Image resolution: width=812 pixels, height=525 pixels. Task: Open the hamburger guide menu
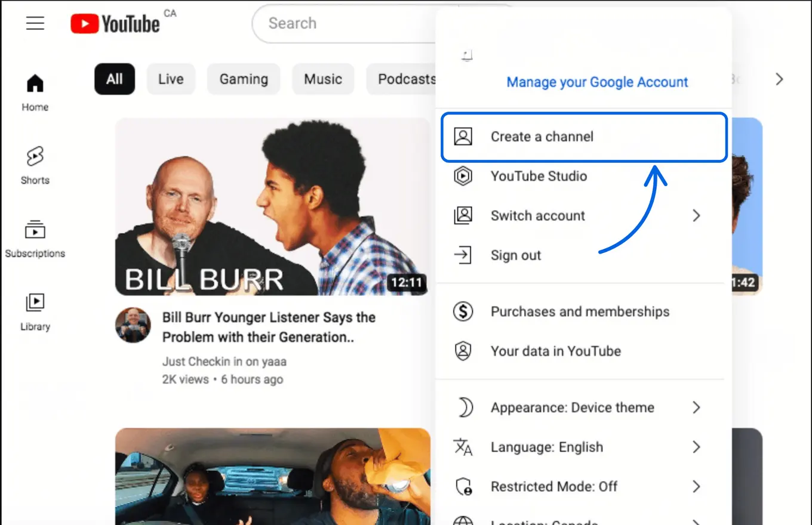point(35,23)
